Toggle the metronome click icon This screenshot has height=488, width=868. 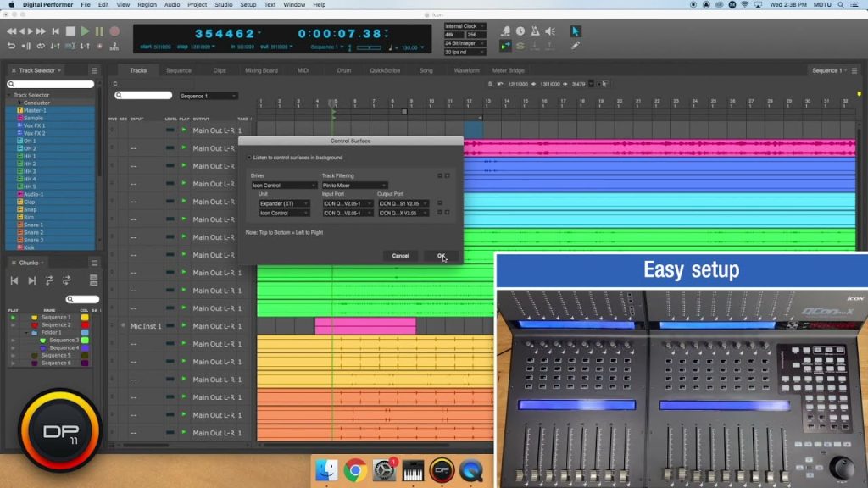(x=535, y=31)
